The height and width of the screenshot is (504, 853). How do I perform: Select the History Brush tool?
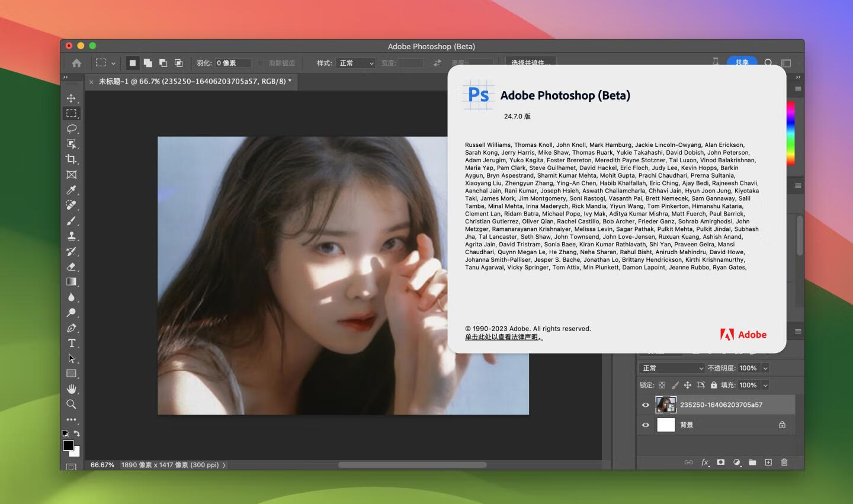71,252
